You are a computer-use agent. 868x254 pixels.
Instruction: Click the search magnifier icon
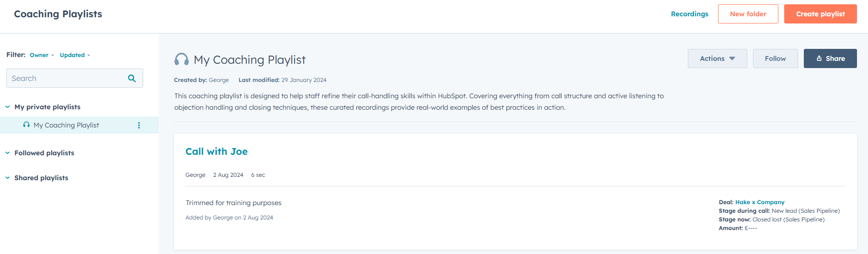(132, 78)
